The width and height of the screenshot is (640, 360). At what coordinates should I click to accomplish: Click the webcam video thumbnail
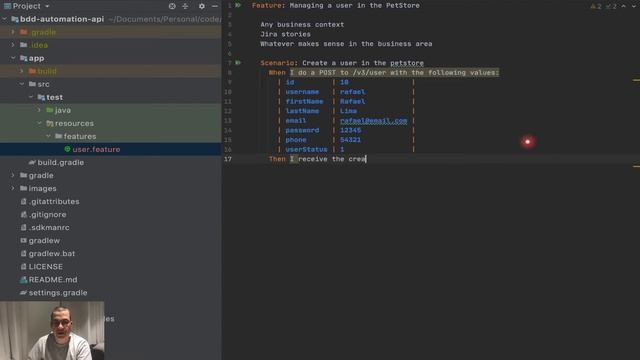point(52,331)
